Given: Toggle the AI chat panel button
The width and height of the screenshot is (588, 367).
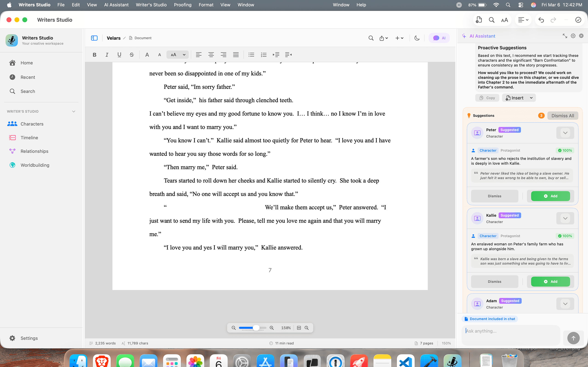Looking at the screenshot, I should tap(439, 38).
